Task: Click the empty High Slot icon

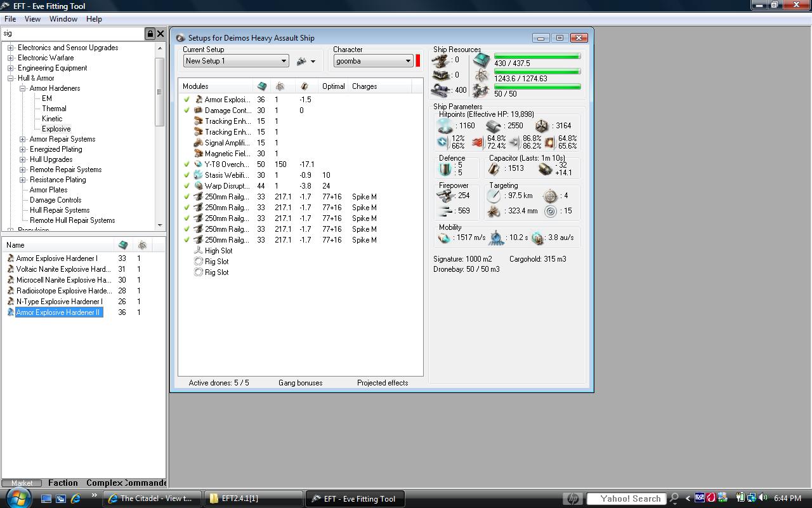Action: point(199,251)
